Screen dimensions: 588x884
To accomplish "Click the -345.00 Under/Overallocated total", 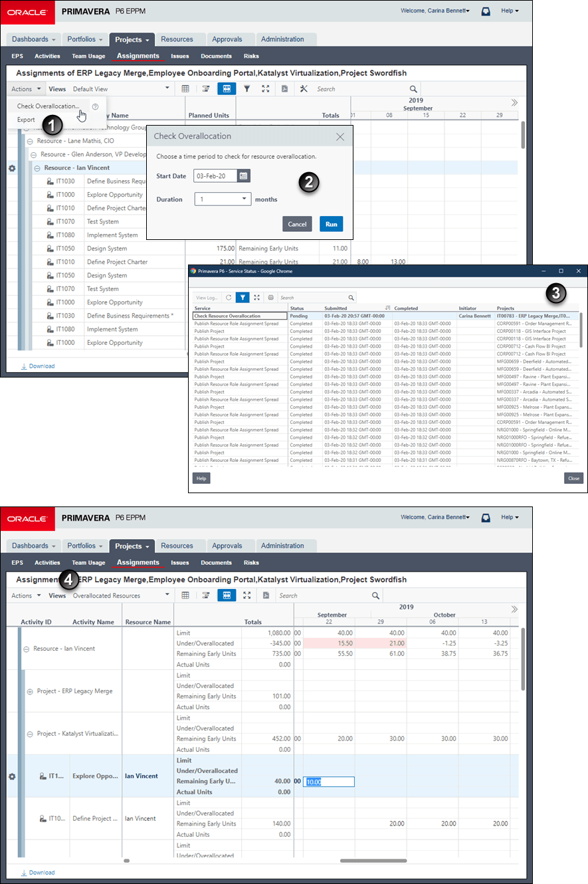I will [276, 643].
